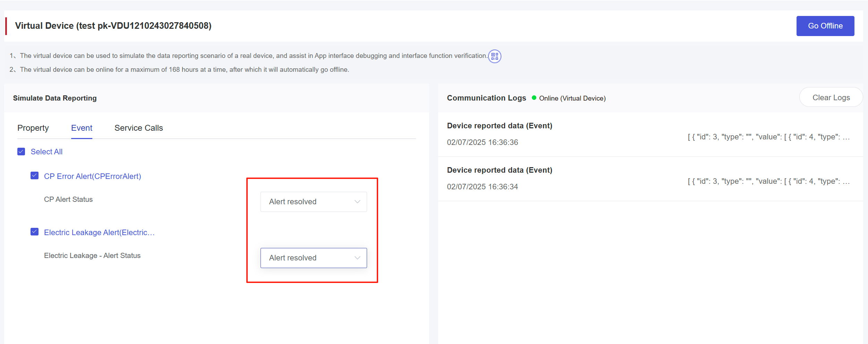Image resolution: width=868 pixels, height=344 pixels.
Task: Uncheck the CP Error Alert checkbox
Action: coord(34,176)
